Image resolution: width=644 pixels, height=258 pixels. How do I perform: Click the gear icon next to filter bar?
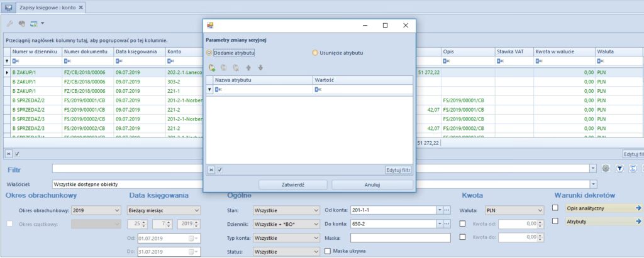coord(606,168)
